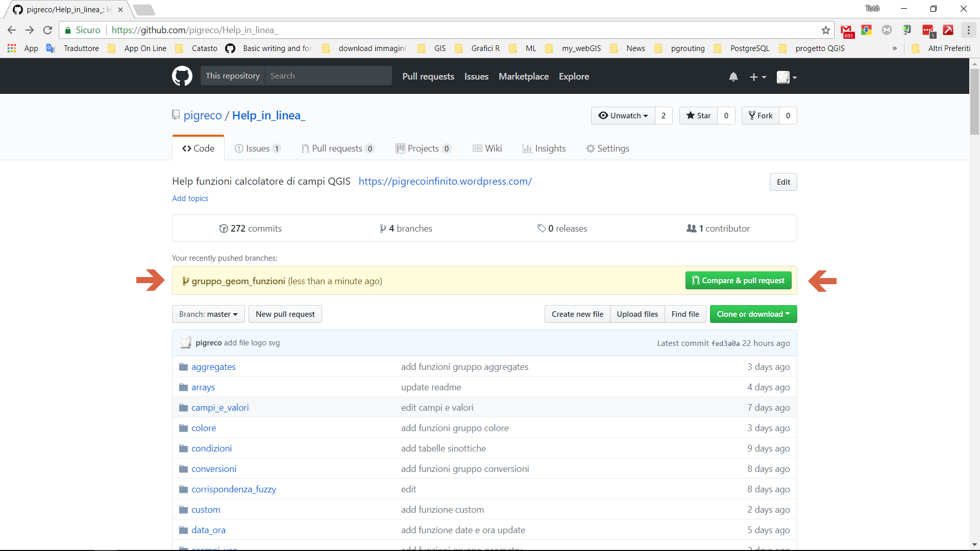
Task: Click Compare & pull request button
Action: coord(738,281)
